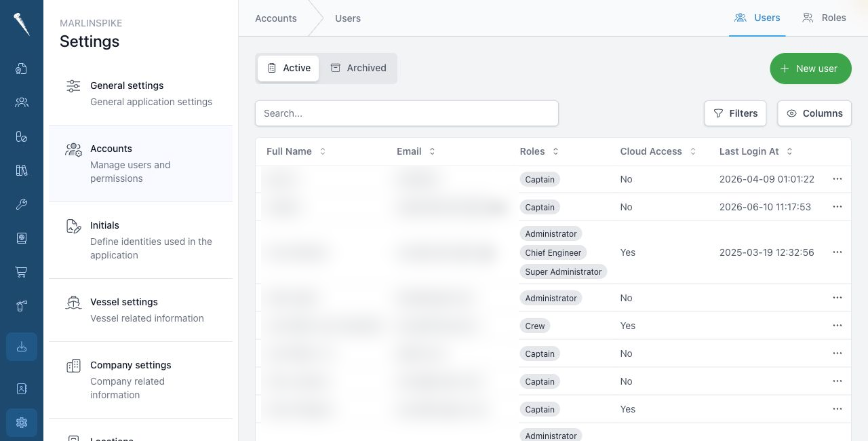Click the Initials signature document icon
The width and height of the screenshot is (868, 441).
pyautogui.click(x=73, y=227)
